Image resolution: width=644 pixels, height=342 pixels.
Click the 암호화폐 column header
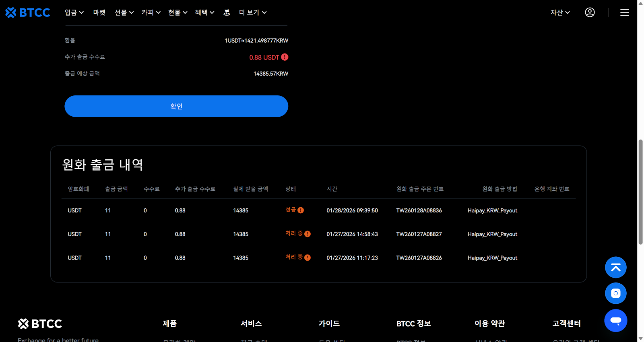[78, 189]
